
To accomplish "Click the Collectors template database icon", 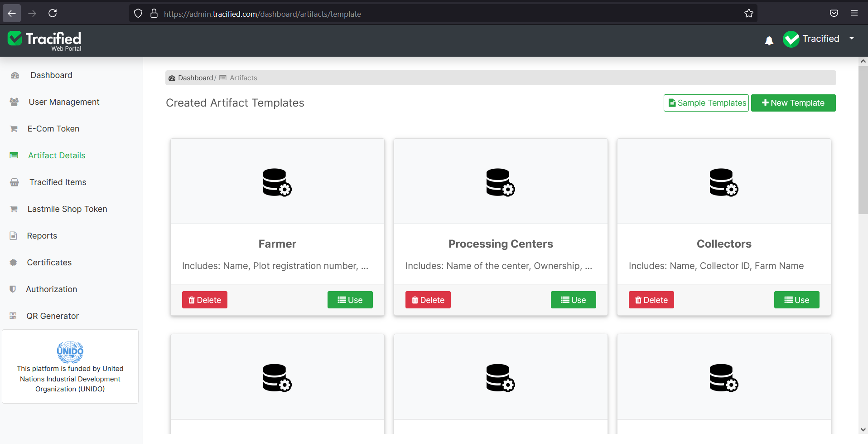I will (724, 182).
